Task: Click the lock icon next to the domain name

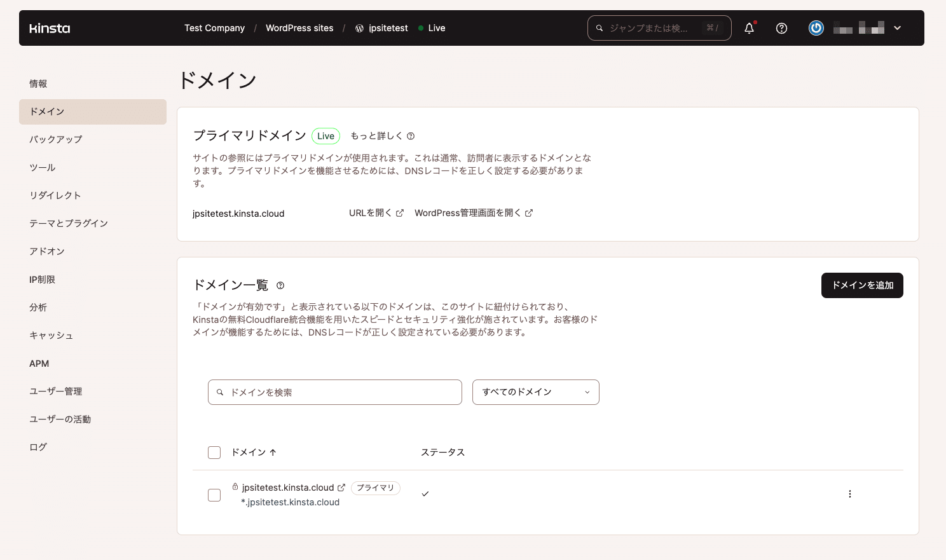Action: click(234, 487)
